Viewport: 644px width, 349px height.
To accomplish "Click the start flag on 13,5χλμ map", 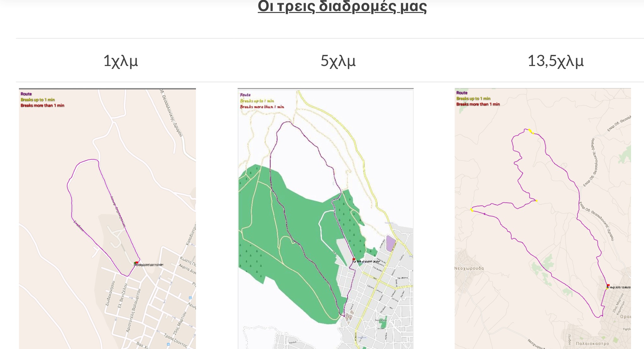I will [608, 286].
